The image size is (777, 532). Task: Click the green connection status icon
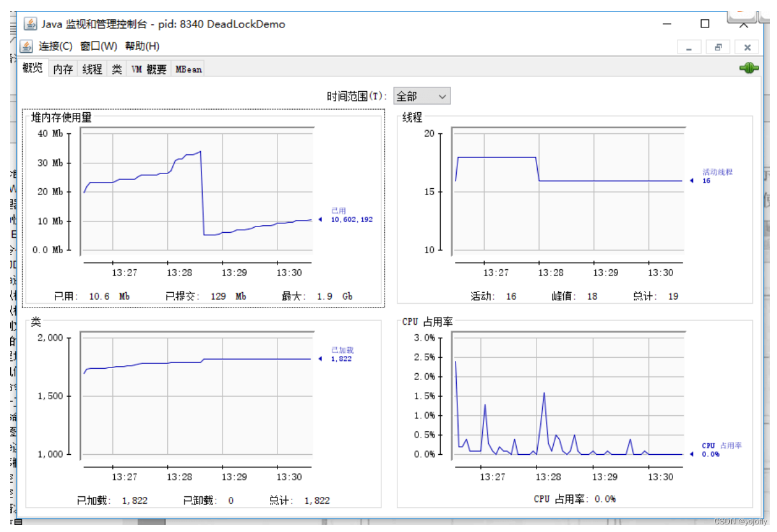tap(749, 68)
